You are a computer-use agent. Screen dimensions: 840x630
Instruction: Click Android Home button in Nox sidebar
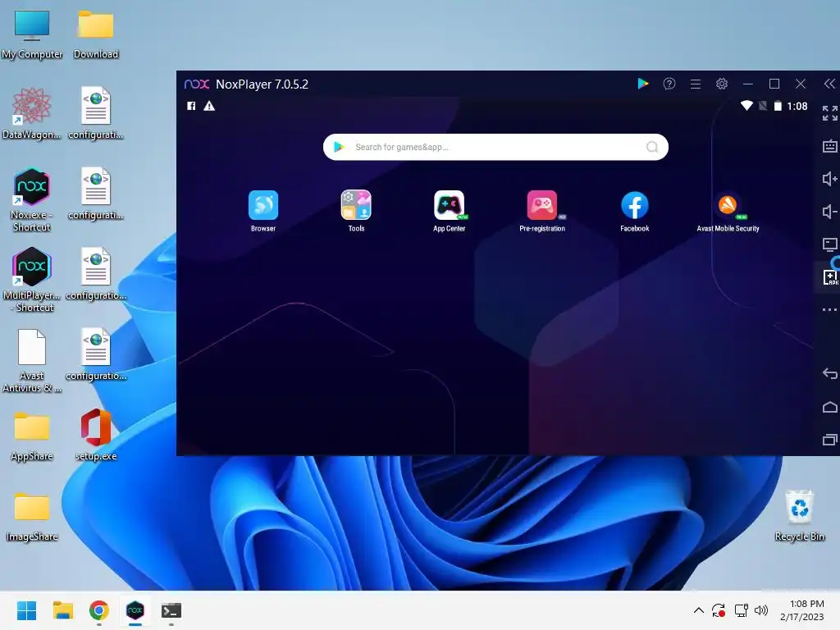pos(829,407)
